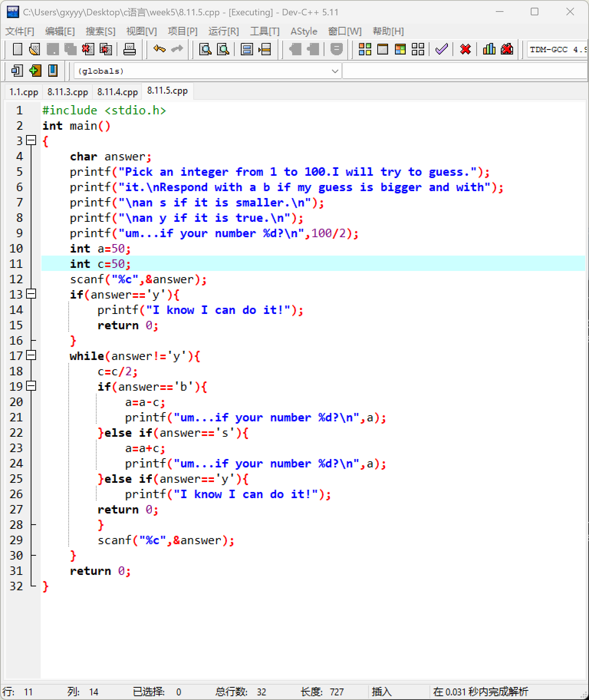Open the 项目[P] menu
The width and height of the screenshot is (589, 700).
click(183, 31)
